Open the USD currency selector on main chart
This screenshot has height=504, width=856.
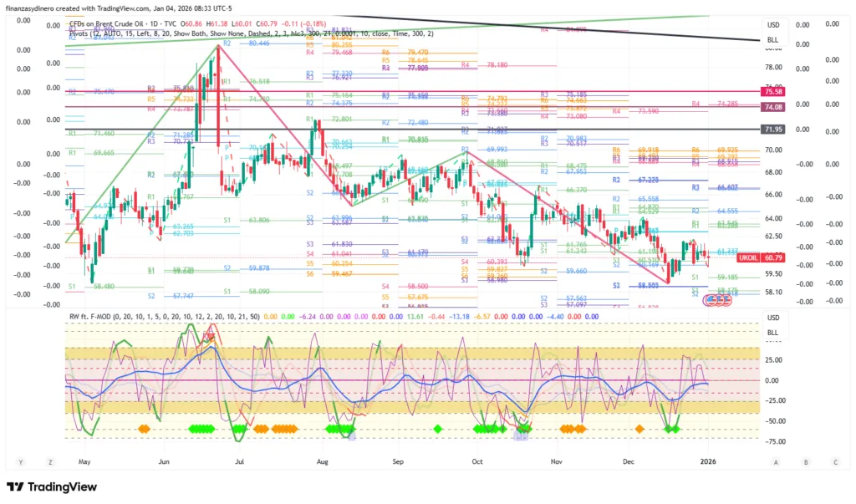coord(772,24)
